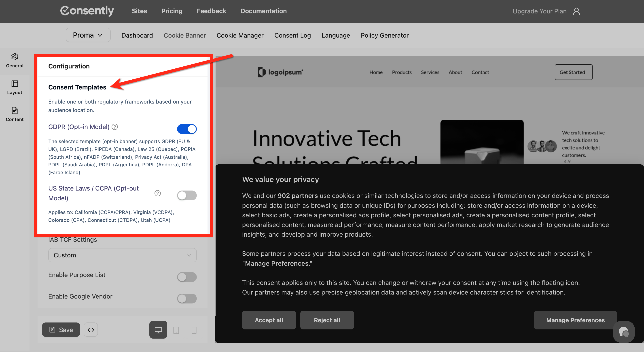
Task: Turn on Enable Purpose List
Action: point(187,277)
